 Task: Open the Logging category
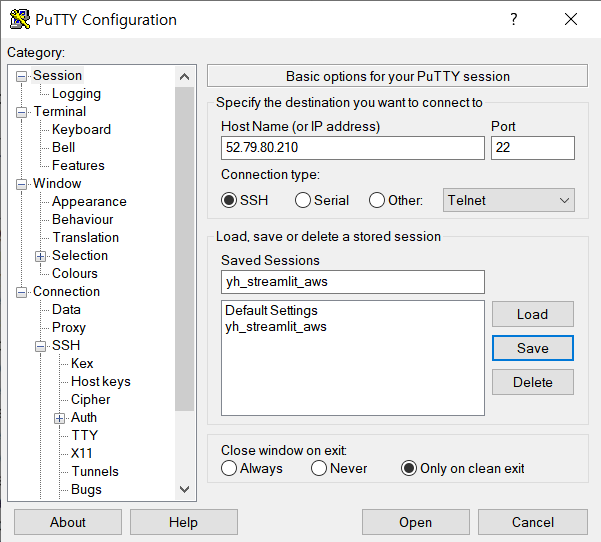(x=76, y=94)
